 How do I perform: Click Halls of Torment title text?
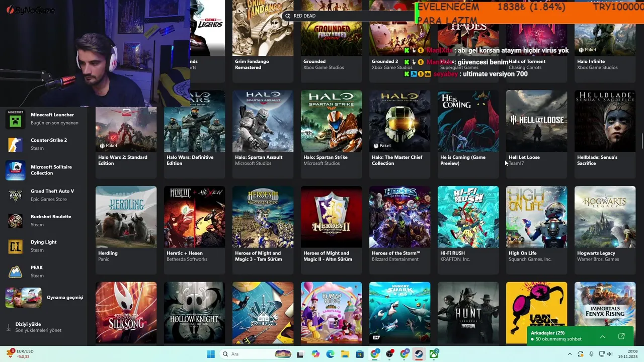[x=527, y=61]
